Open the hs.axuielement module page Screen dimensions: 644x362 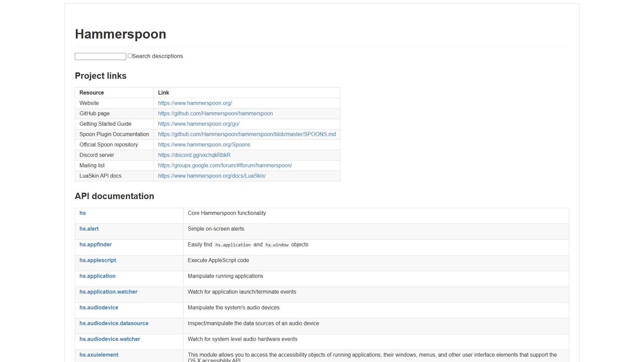(99, 355)
